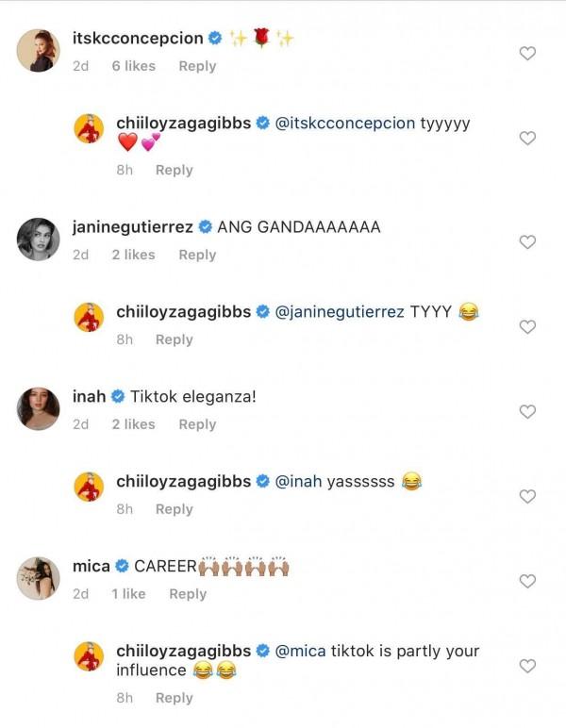Viewport: 566px width, 728px height.
Task: Tap heart on 'ANG GANDAAAAAAA' comment
Action: pyautogui.click(x=528, y=242)
